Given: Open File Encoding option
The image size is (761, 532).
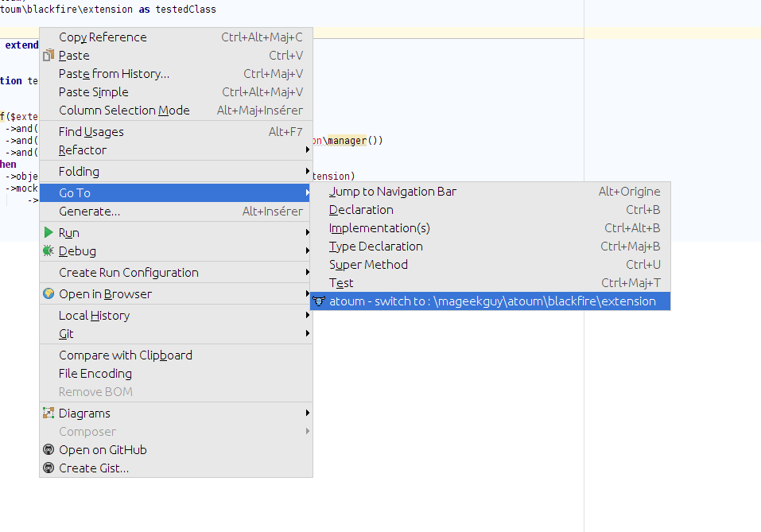Looking at the screenshot, I should (x=176, y=374).
